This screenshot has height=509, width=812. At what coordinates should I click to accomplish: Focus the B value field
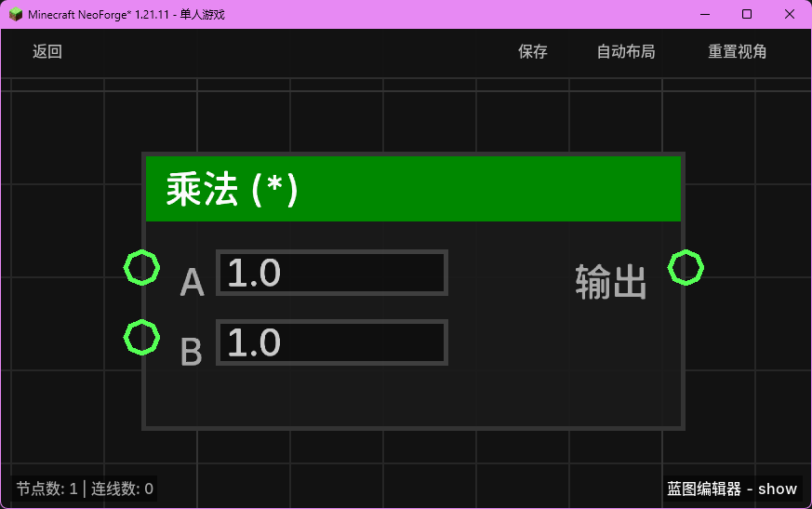pyautogui.click(x=332, y=342)
